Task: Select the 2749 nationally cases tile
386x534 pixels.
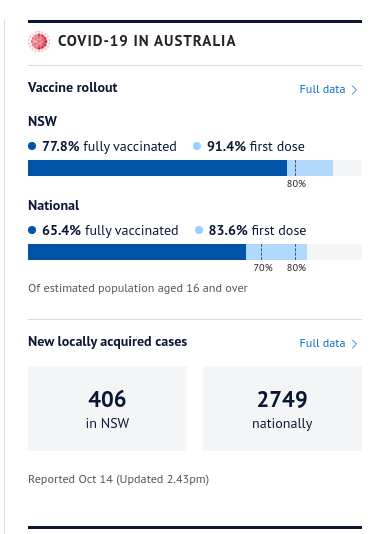Action: [x=282, y=408]
